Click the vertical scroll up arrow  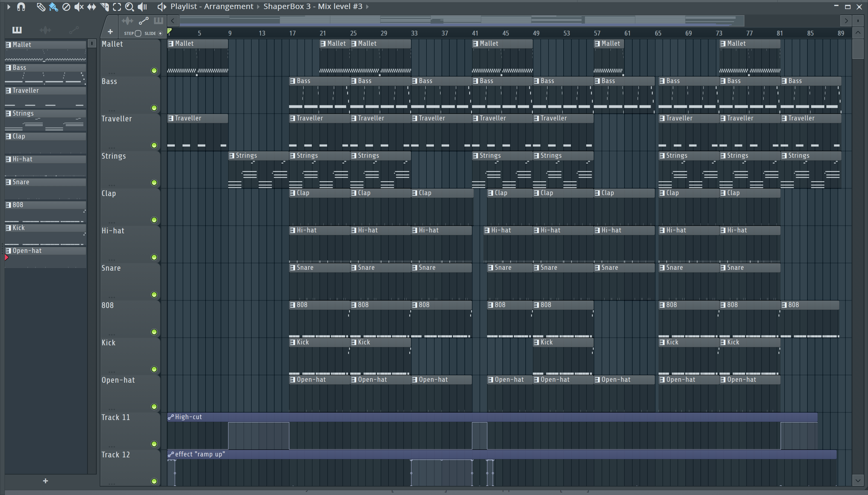[x=858, y=33]
